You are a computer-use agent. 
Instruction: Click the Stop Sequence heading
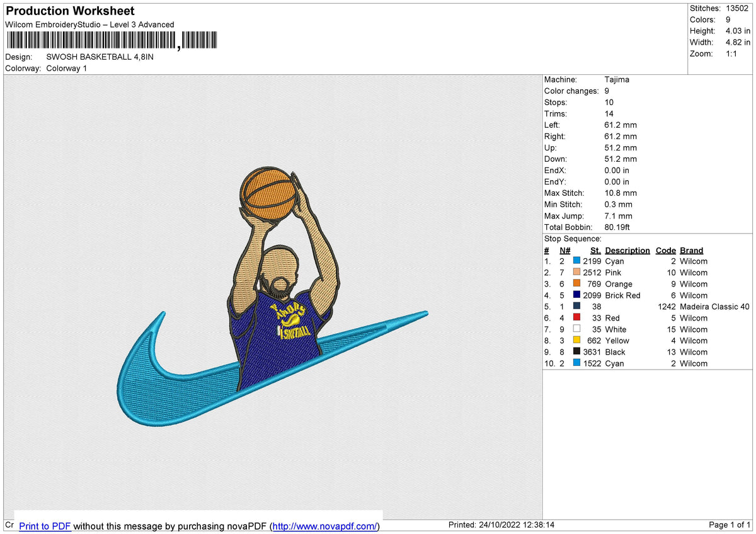coord(573,239)
